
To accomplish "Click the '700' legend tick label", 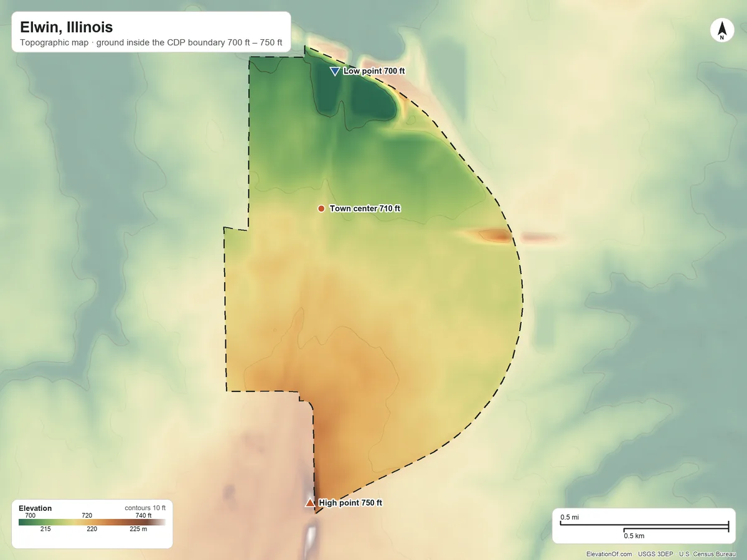I will pos(31,515).
